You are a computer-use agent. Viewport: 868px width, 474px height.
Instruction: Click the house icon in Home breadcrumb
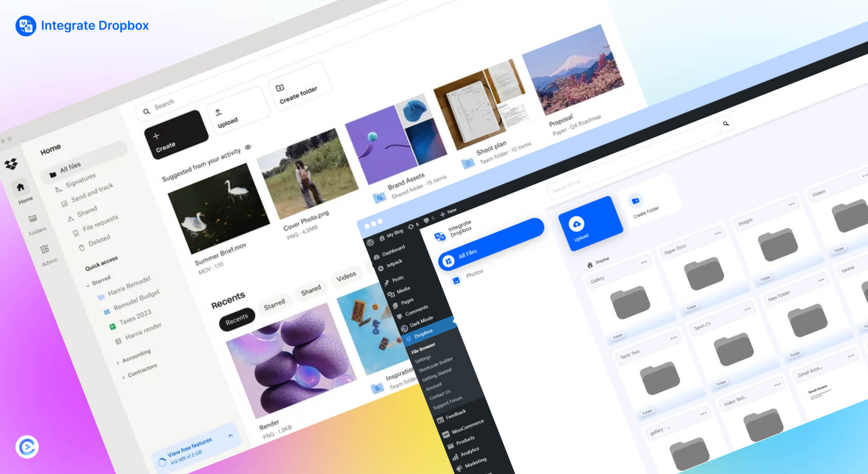point(590,265)
